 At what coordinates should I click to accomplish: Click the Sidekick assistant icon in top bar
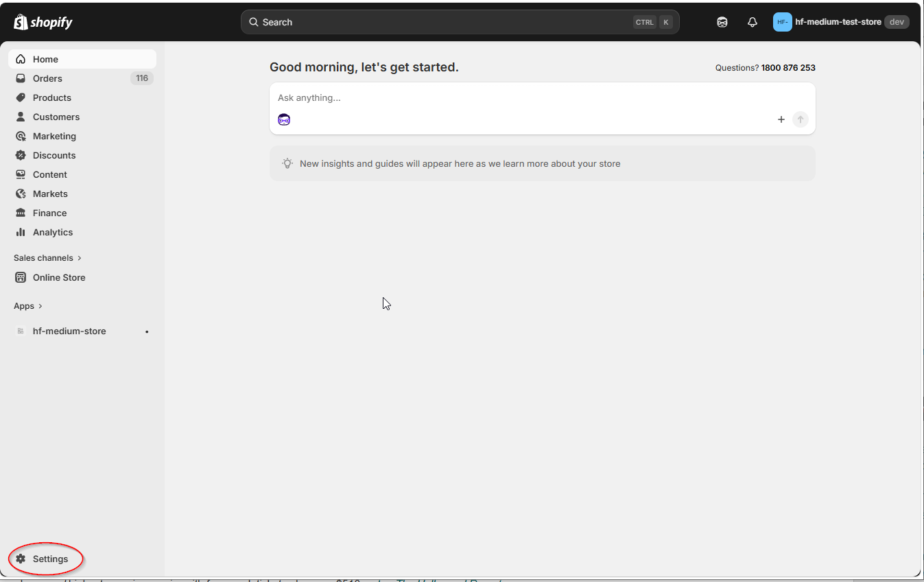click(x=722, y=21)
